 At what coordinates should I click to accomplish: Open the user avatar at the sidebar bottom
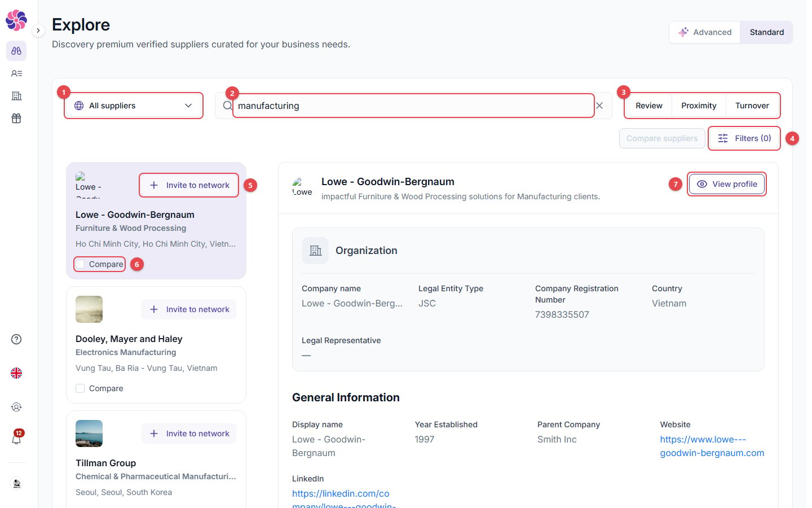pyautogui.click(x=16, y=484)
